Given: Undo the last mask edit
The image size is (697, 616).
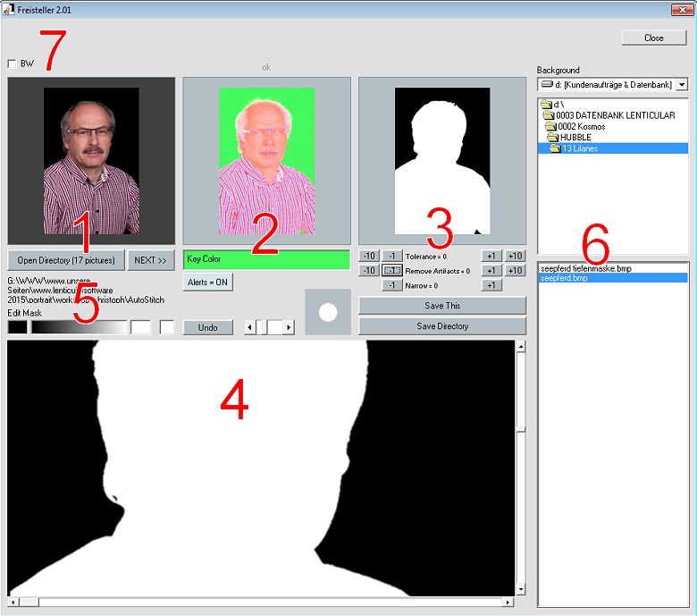Looking at the screenshot, I should [x=207, y=327].
